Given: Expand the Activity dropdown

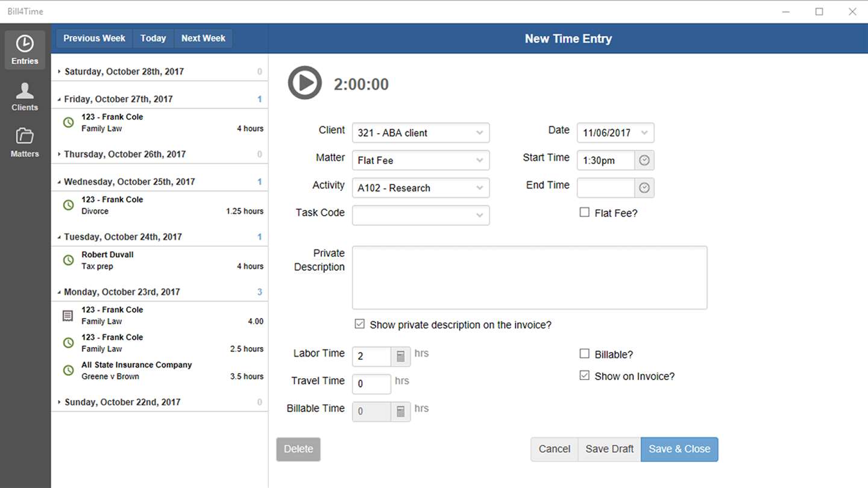Looking at the screenshot, I should click(x=420, y=188).
